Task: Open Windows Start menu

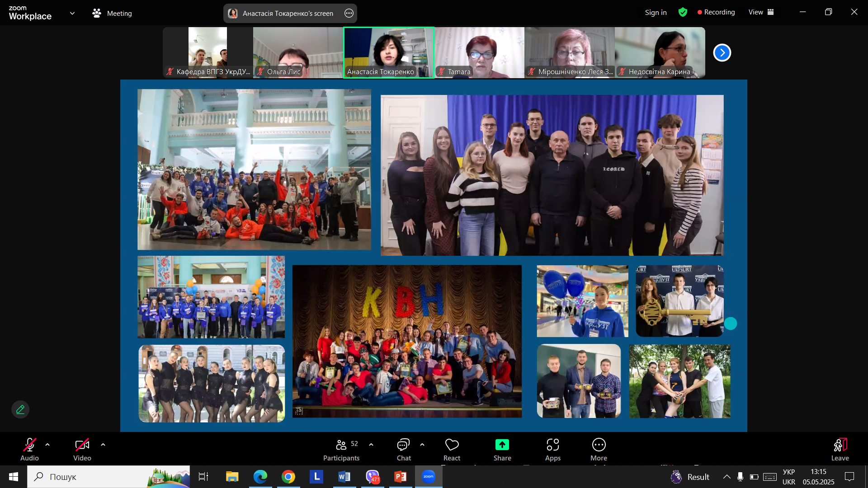Action: point(14,477)
